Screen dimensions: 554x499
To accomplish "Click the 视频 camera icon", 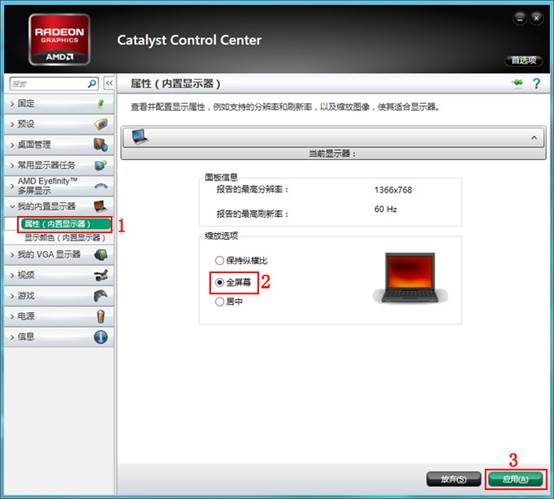I will 101,275.
